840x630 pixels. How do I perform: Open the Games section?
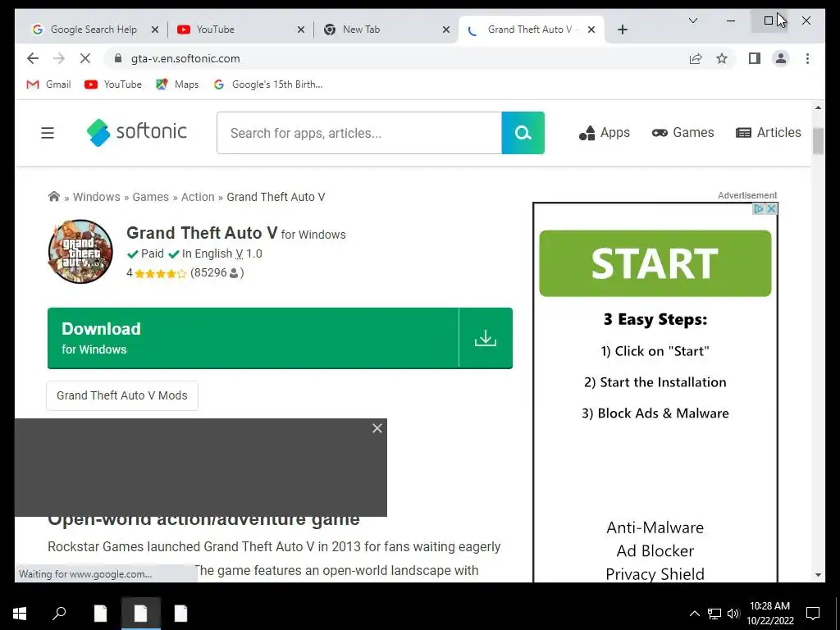click(x=683, y=132)
